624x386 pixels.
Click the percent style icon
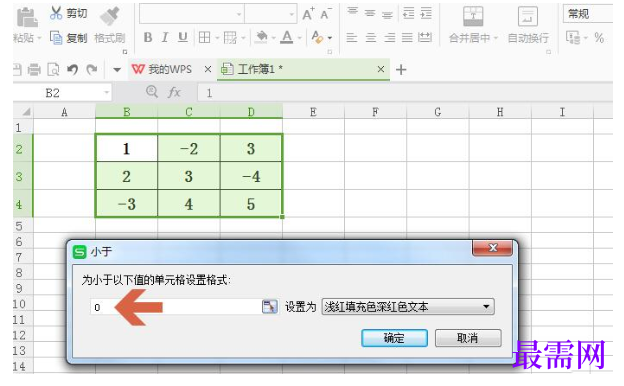[599, 38]
